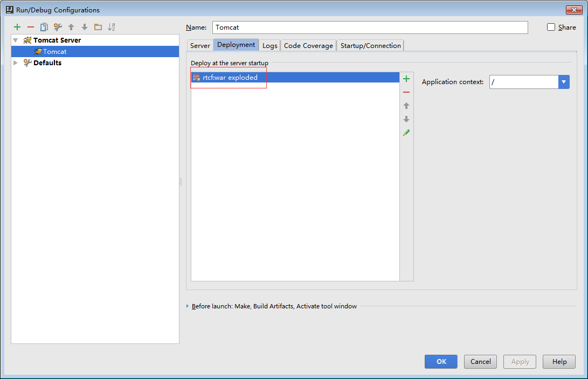This screenshot has height=379, width=588.
Task: Collapse the Tomcat Server tree node
Action: pos(16,40)
